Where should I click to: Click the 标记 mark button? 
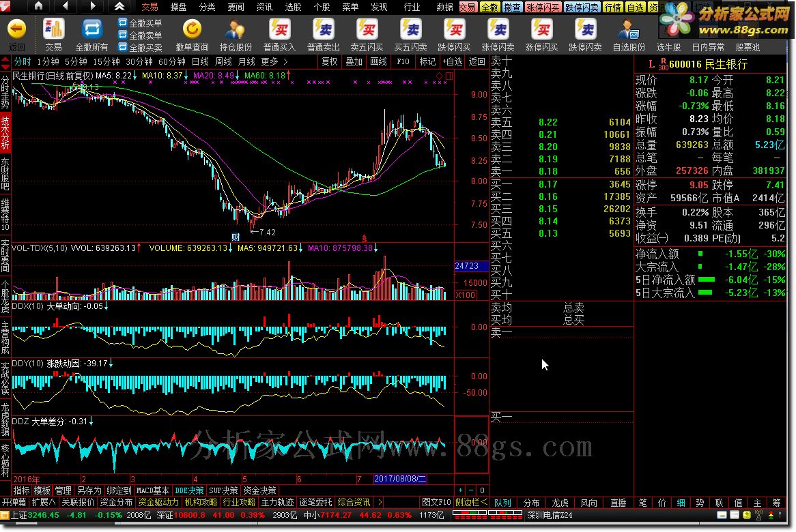click(427, 61)
